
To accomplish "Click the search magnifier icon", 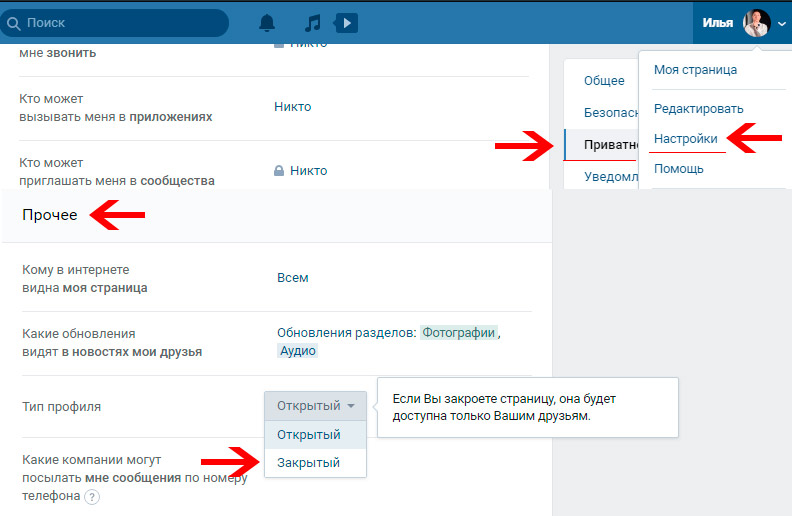I will (14, 23).
